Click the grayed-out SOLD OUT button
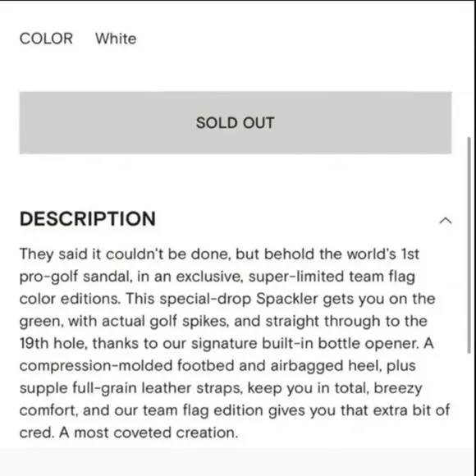The width and height of the screenshot is (476, 476). coord(236,122)
